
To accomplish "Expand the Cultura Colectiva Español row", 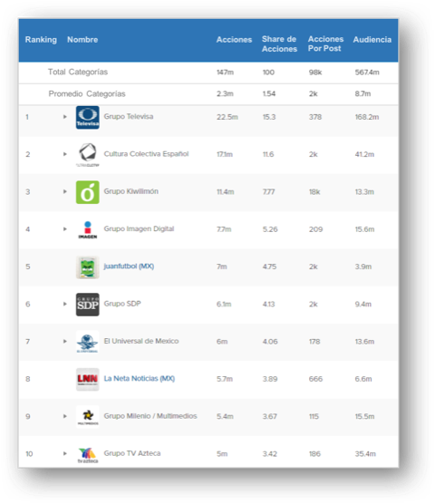I will pyautogui.click(x=65, y=154).
